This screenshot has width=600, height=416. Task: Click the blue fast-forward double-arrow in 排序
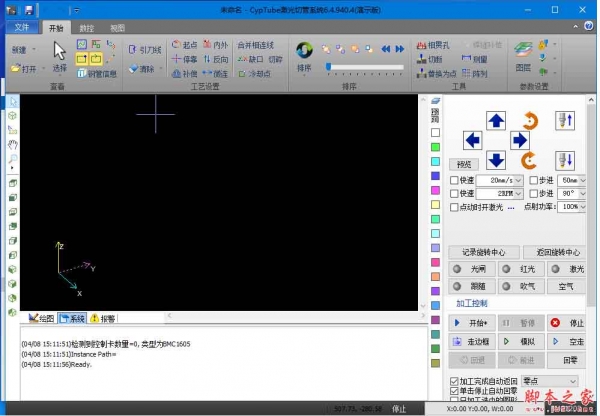(400, 49)
